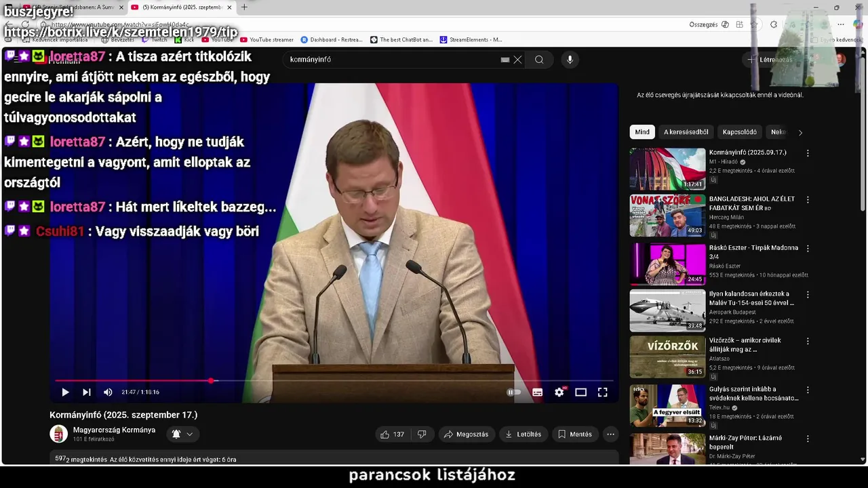Open the Twitch bookmark

pos(154,40)
